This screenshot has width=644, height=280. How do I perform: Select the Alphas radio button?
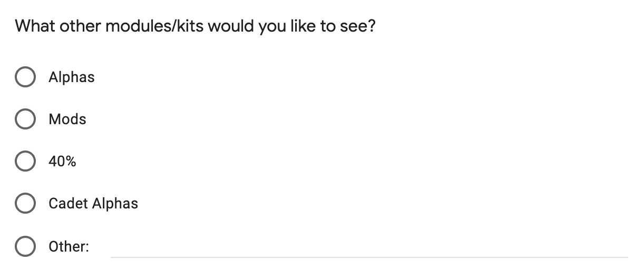(x=25, y=77)
